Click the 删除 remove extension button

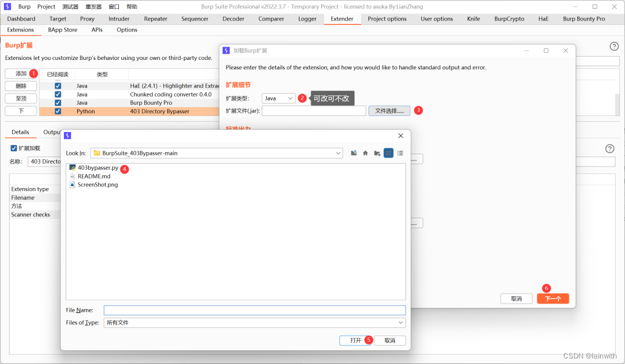[x=21, y=86]
